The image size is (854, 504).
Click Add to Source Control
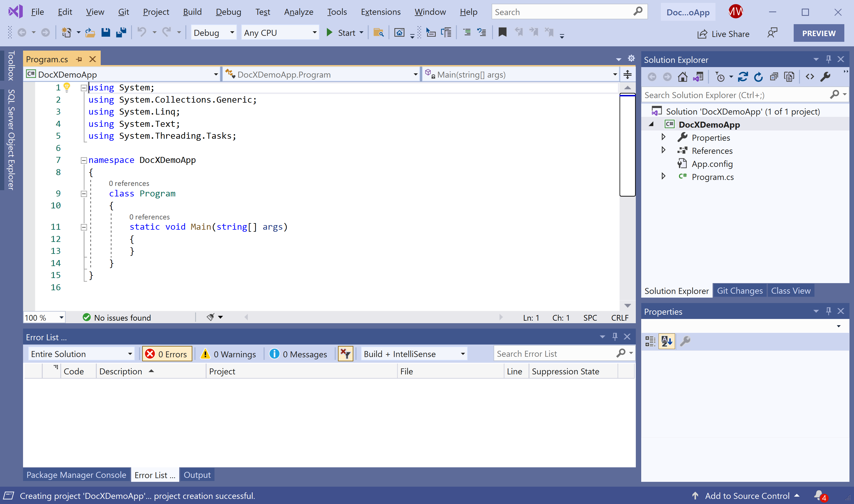pos(747,495)
